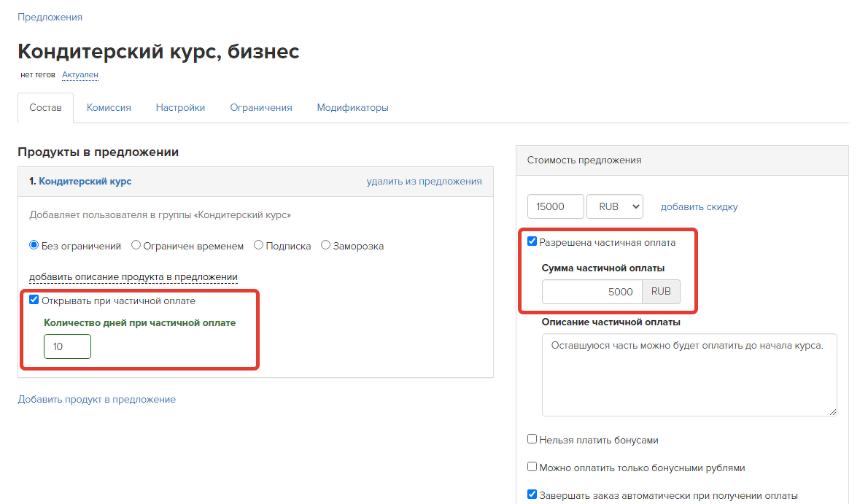Screen dimensions: 868x504
Task: Click удалить из предложения link
Action: coord(424,181)
